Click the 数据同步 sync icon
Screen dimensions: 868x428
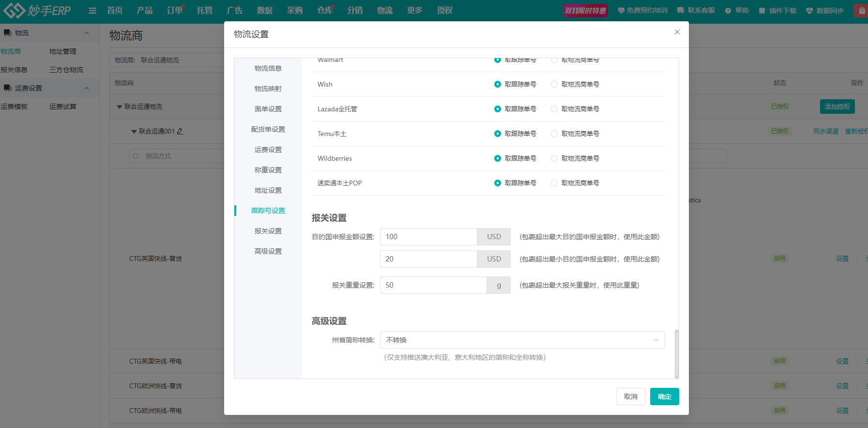click(809, 11)
